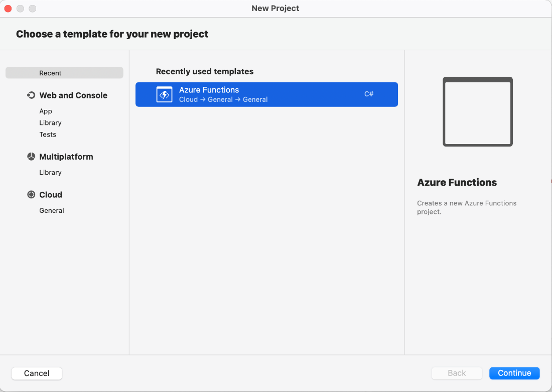Click the C# language label

[x=369, y=94]
